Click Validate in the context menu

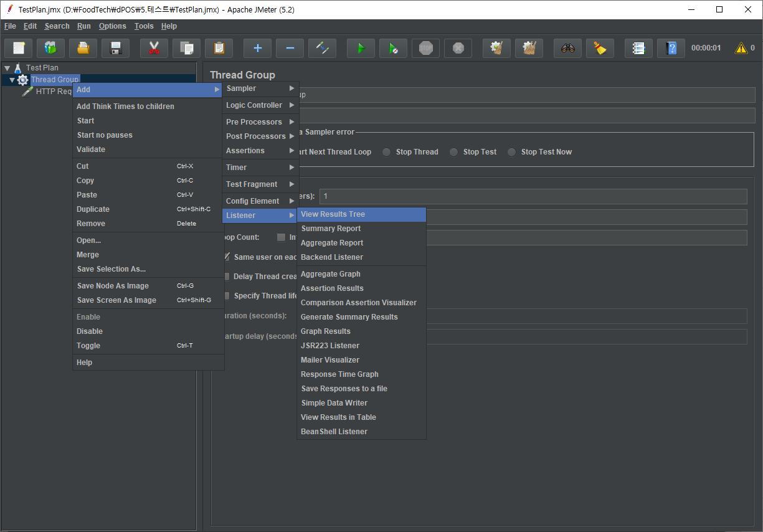pos(148,150)
